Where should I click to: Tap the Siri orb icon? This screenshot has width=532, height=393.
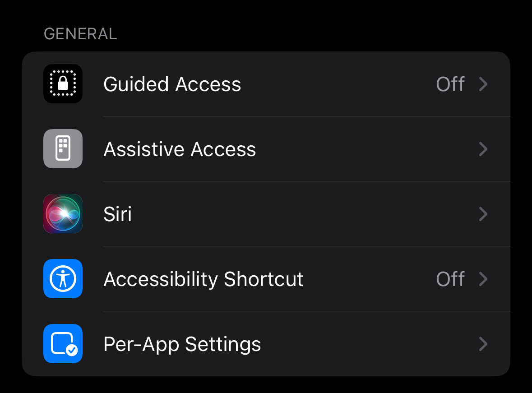[x=63, y=213]
